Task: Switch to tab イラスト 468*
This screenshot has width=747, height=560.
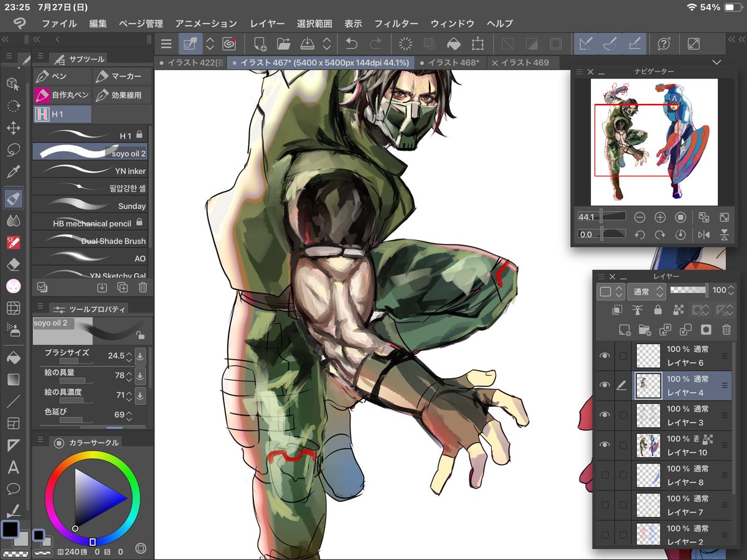Action: [450, 63]
